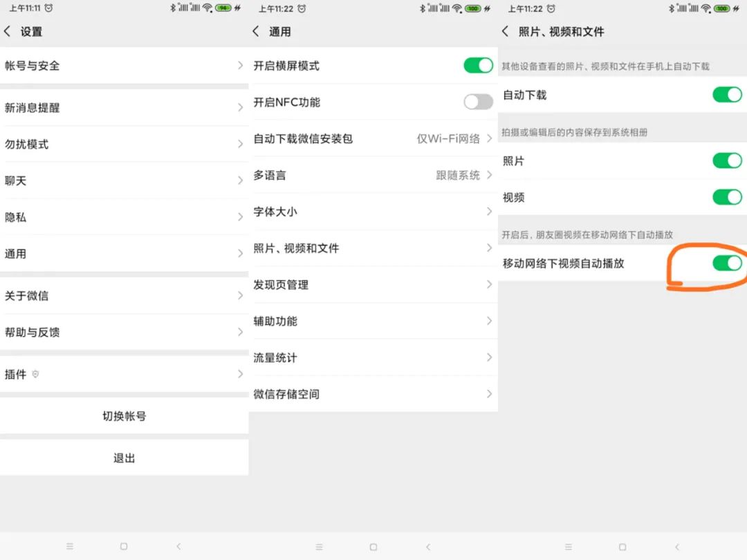Screen dimensions: 747x560
Task: Toggle the 视频 save switch
Action: [728, 196]
